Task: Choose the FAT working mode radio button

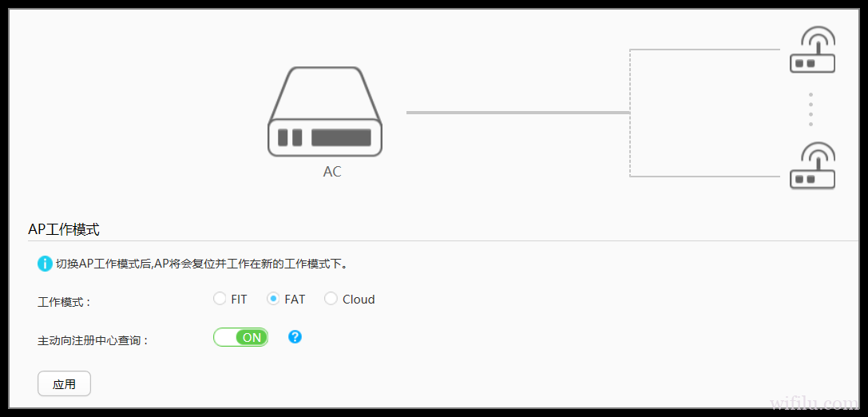Action: [x=273, y=299]
